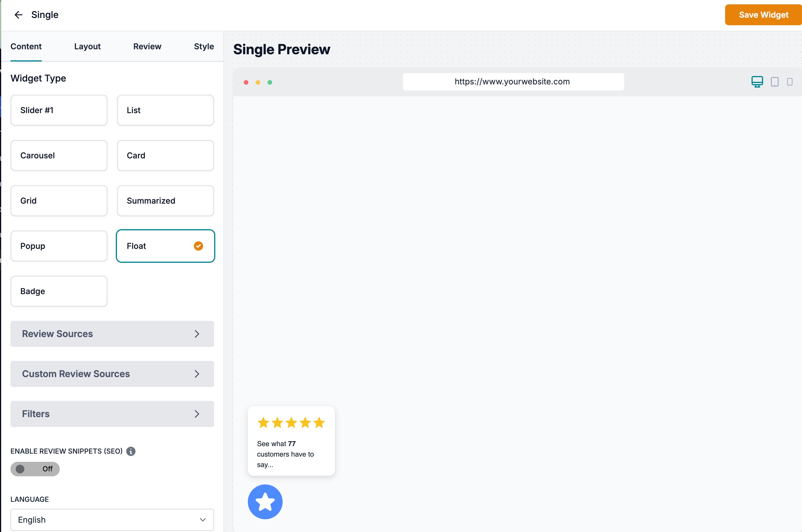Select the Float widget type
802x532 pixels.
click(165, 246)
